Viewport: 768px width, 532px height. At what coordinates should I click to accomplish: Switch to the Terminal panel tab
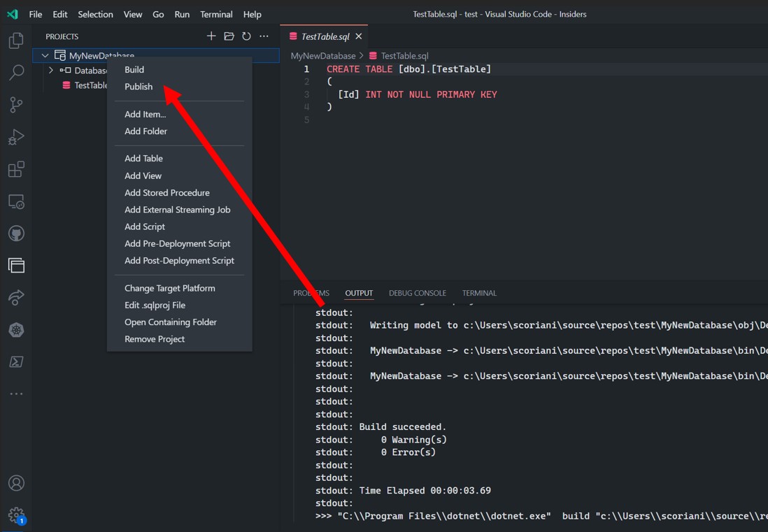click(x=479, y=293)
